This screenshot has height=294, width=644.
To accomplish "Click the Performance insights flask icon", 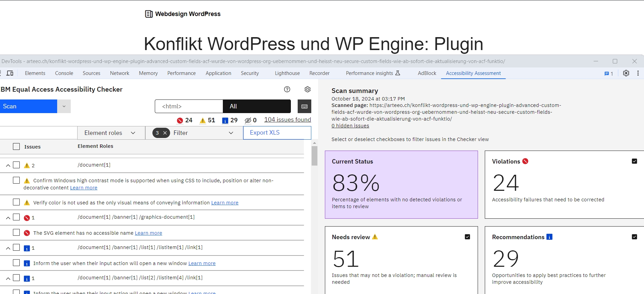I will [x=398, y=73].
